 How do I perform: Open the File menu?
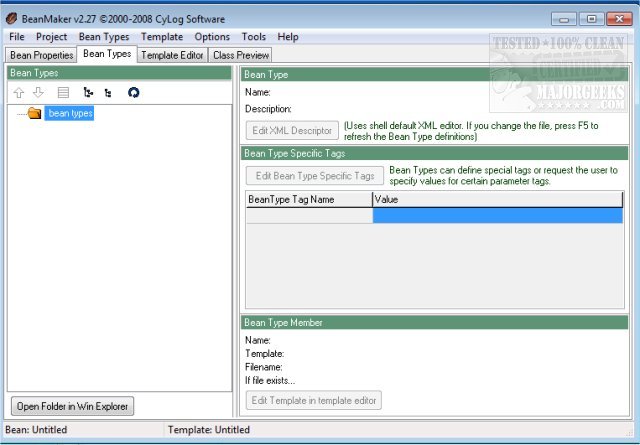[x=17, y=37]
